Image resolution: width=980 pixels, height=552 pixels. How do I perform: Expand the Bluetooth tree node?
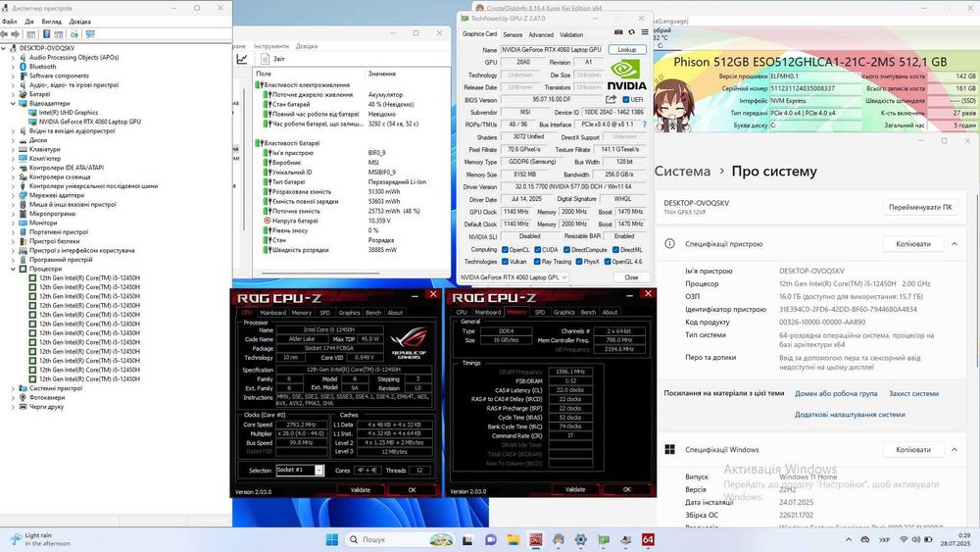point(13,67)
